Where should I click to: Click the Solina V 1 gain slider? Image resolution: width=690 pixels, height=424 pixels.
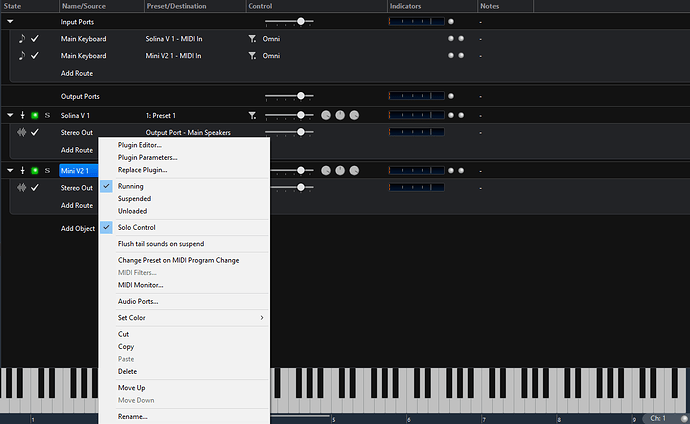tap(289, 115)
